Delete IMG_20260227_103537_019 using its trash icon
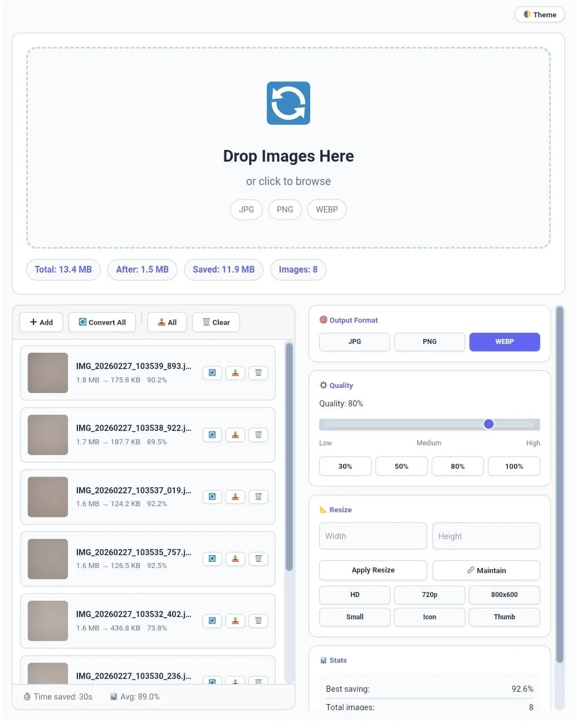577x728 pixels. click(x=258, y=497)
